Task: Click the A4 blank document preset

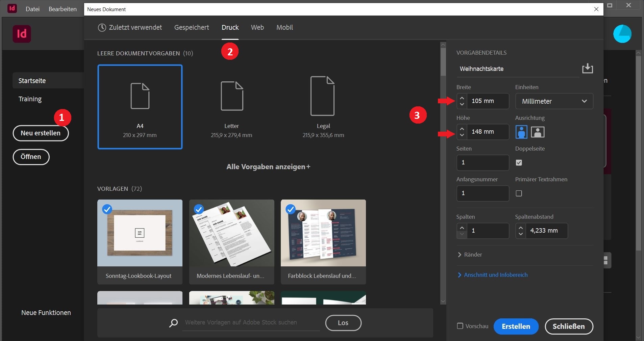Action: (140, 107)
